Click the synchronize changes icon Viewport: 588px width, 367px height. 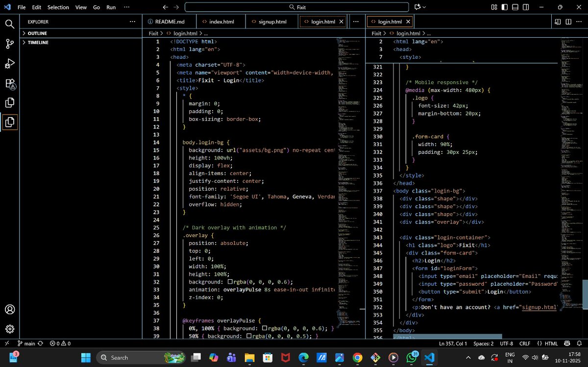[x=40, y=343]
